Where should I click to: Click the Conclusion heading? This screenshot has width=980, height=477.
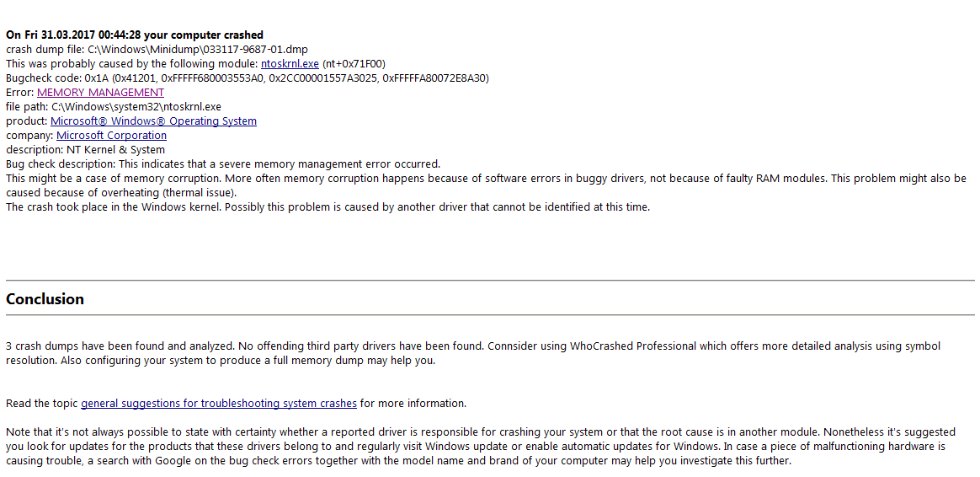coord(45,299)
